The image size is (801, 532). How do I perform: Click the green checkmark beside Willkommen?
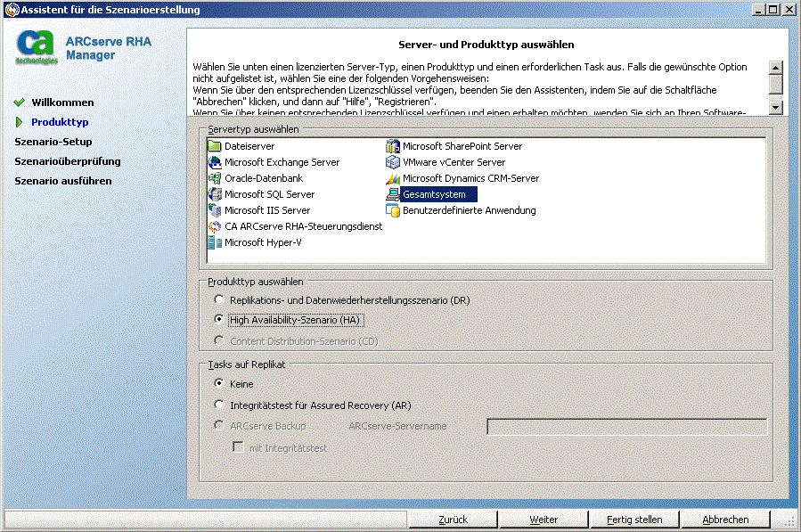tap(20, 102)
